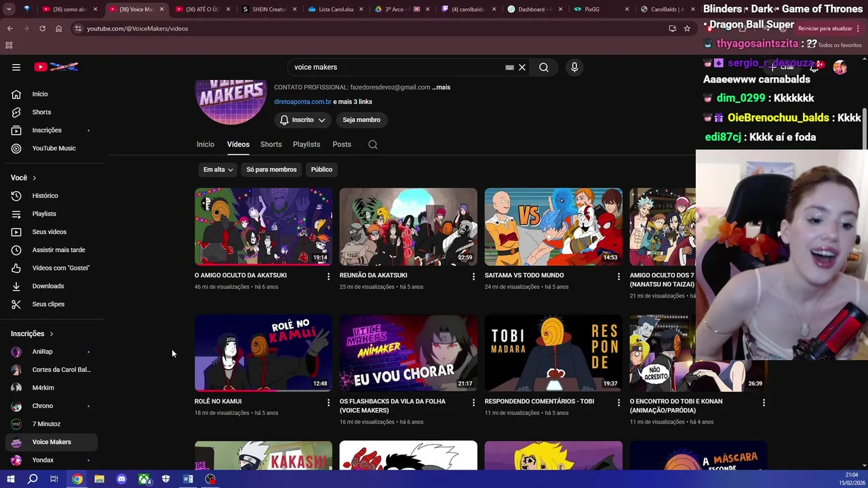Click the Seja membro button
Viewport: 868px width, 488px height.
[361, 120]
